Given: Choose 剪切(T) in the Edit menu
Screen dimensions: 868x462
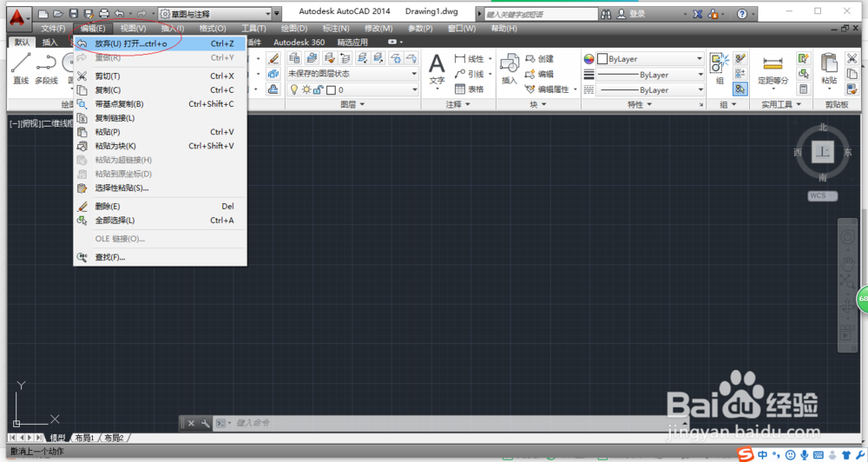Looking at the screenshot, I should point(160,76).
